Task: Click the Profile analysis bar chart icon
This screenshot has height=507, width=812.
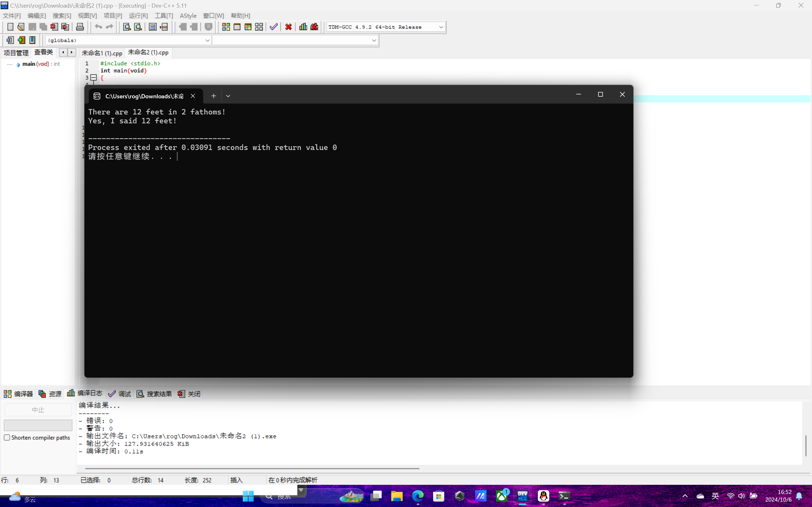Action: pyautogui.click(x=303, y=27)
